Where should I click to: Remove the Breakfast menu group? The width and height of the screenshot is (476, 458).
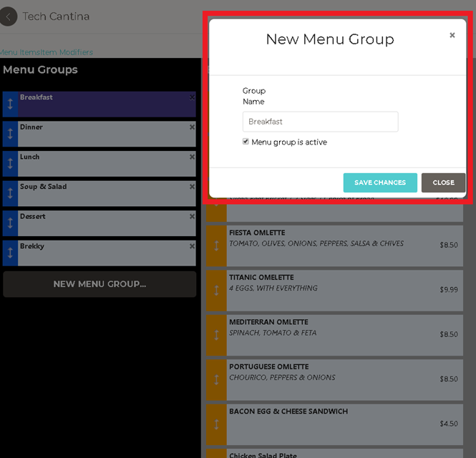[192, 97]
